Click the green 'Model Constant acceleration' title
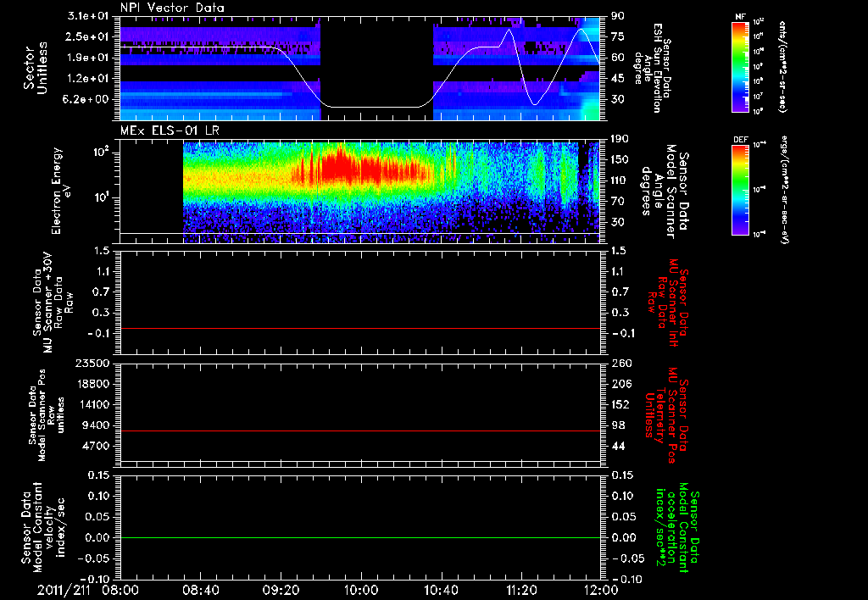 coord(677,529)
